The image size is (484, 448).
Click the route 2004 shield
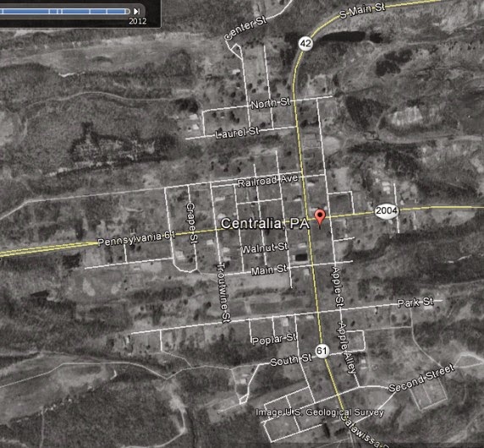pos(387,210)
